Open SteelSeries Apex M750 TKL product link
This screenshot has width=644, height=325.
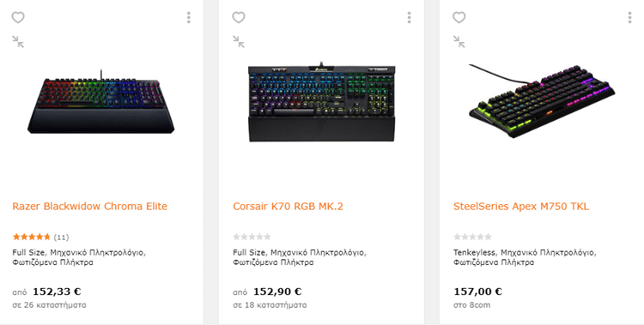pos(521,206)
